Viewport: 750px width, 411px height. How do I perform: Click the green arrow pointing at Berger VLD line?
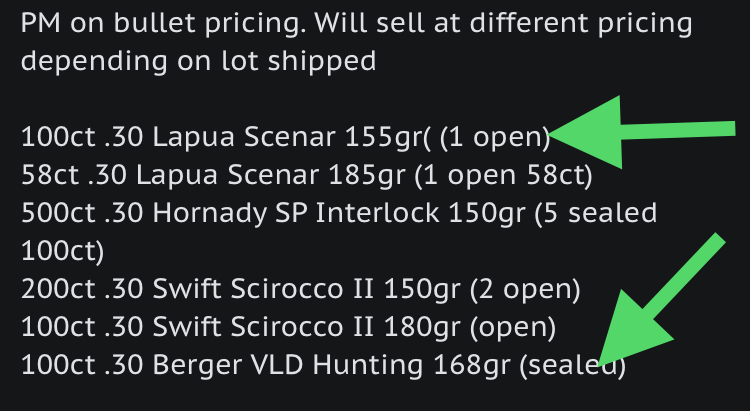click(662, 300)
